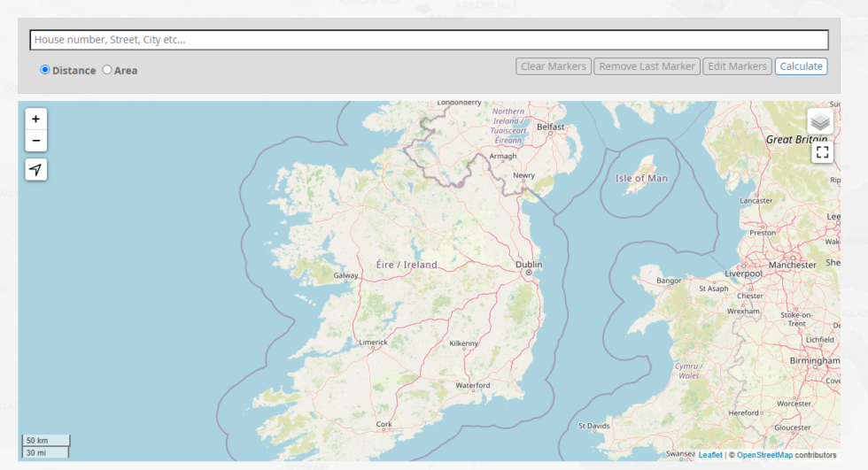Click the locate me arrow icon

pyautogui.click(x=35, y=170)
